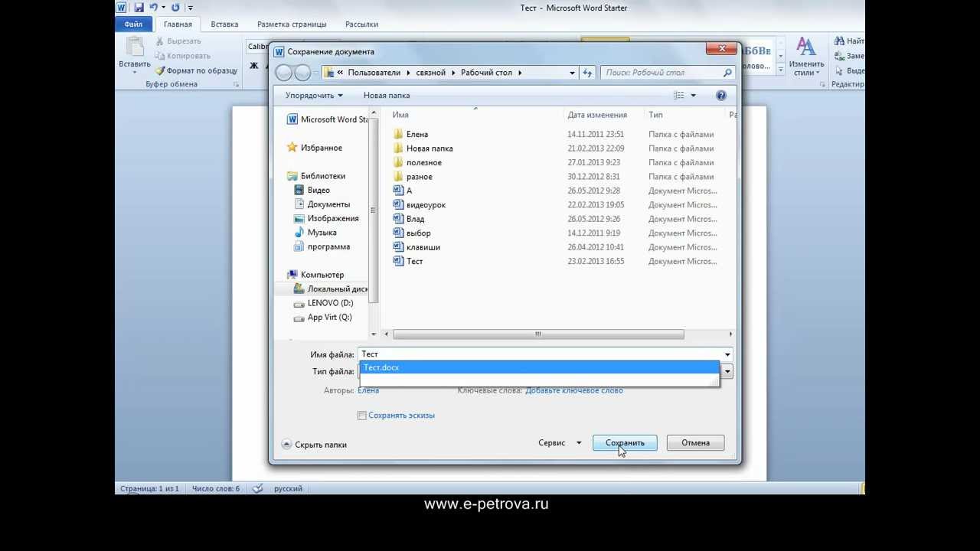The image size is (980, 551).
Task: Click the change view icon in dialog toolbar
Action: [x=678, y=96]
